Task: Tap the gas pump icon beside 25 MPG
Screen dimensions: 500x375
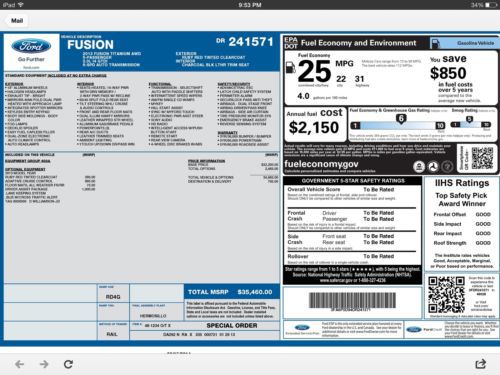Action: coord(291,67)
